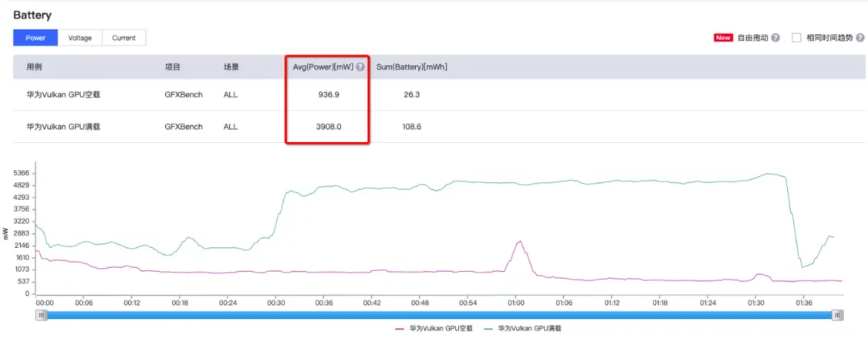Click the 01:00 time axis label
Screen dimensions: 868x339
(x=515, y=303)
